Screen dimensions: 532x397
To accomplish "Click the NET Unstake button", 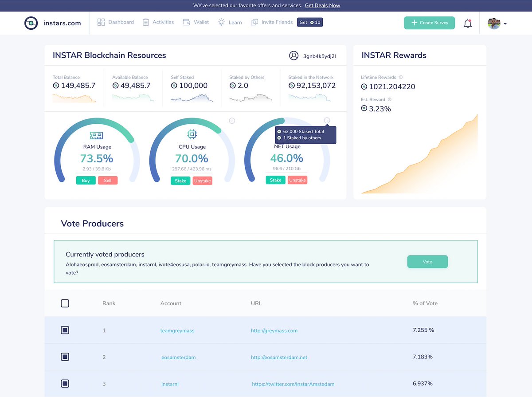I will 297,180.
